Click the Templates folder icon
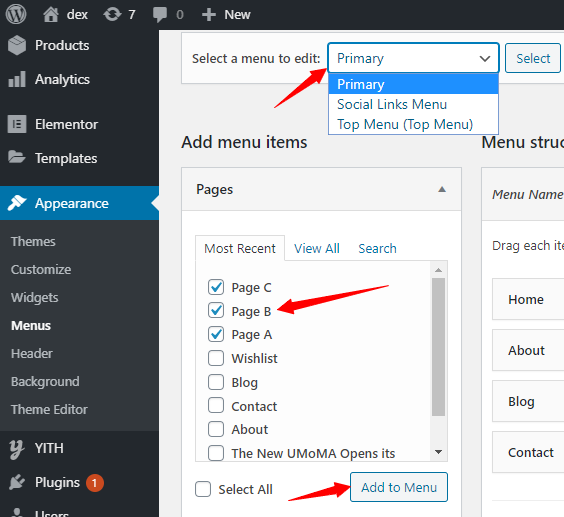This screenshot has width=564, height=517. click(17, 157)
